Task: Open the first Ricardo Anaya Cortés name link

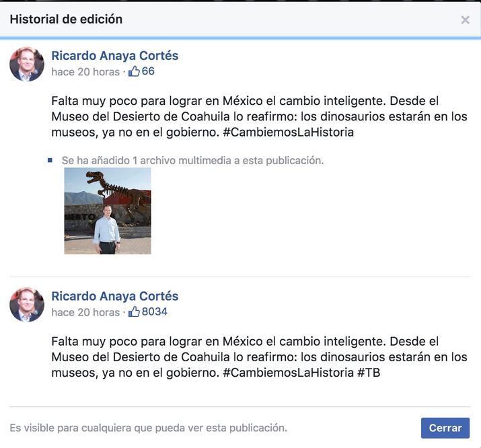Action: [115, 56]
